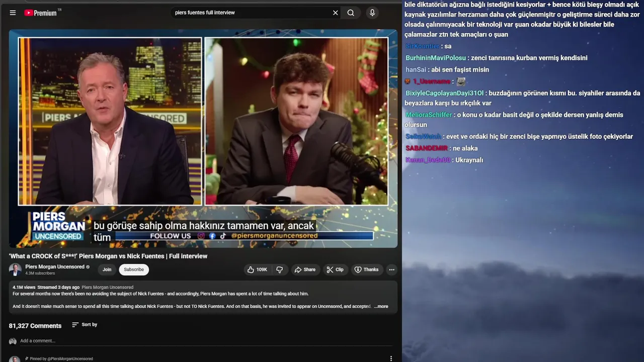Screen dimensions: 644x362
Task: Click your own avatar beside Add a comment
Action: [13, 341]
